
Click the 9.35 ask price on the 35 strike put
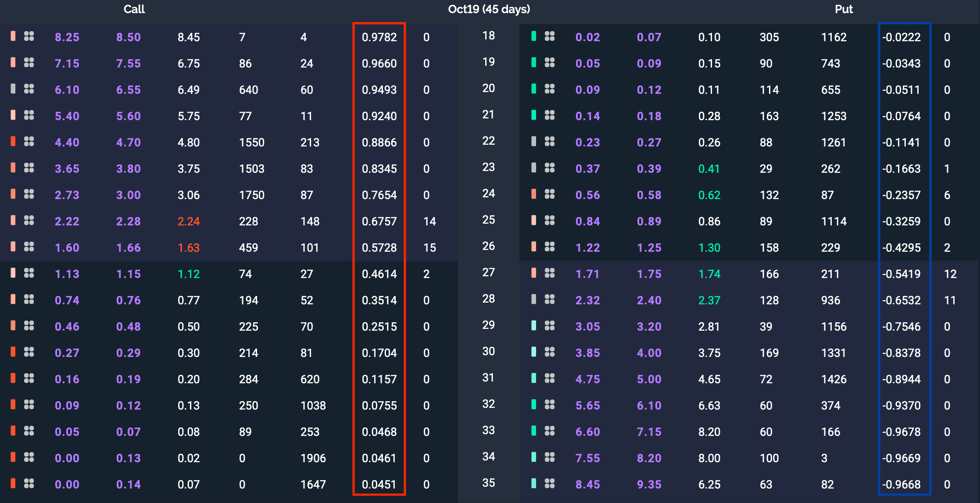[649, 484]
